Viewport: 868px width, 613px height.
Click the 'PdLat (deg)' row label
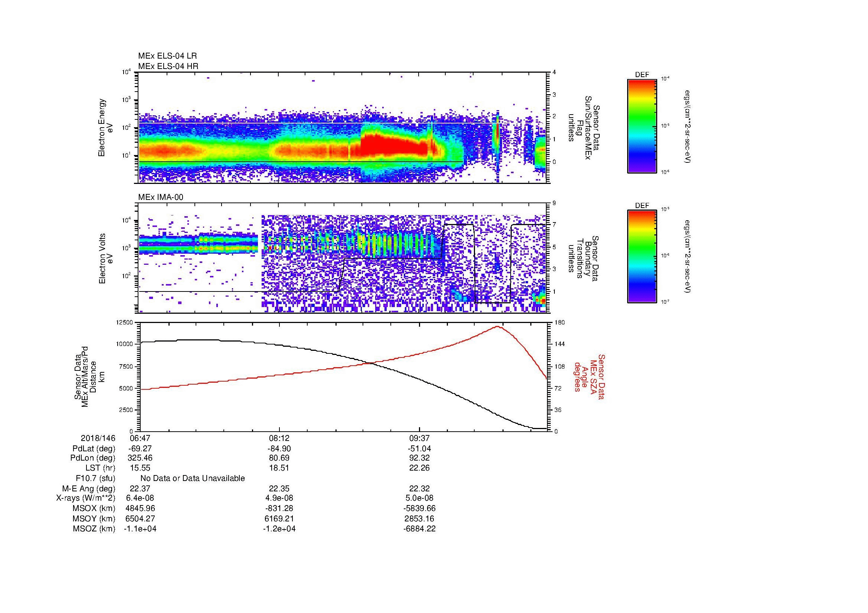(94, 449)
